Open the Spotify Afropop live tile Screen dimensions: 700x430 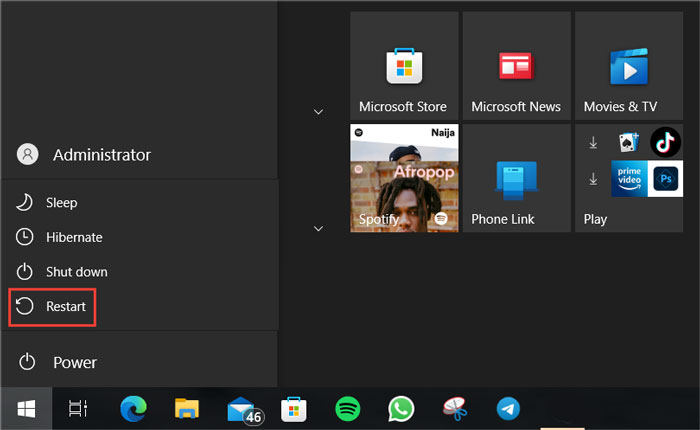pos(404,178)
